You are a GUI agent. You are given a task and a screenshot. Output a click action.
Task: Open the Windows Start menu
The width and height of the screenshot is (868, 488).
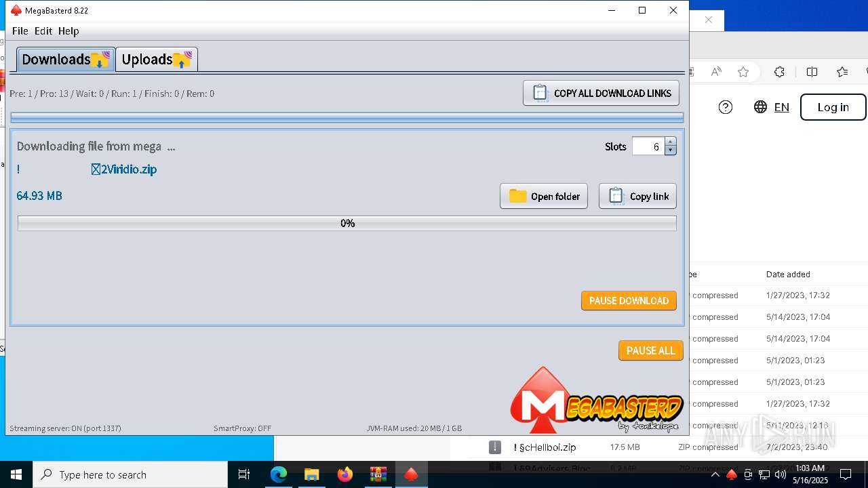click(x=16, y=474)
